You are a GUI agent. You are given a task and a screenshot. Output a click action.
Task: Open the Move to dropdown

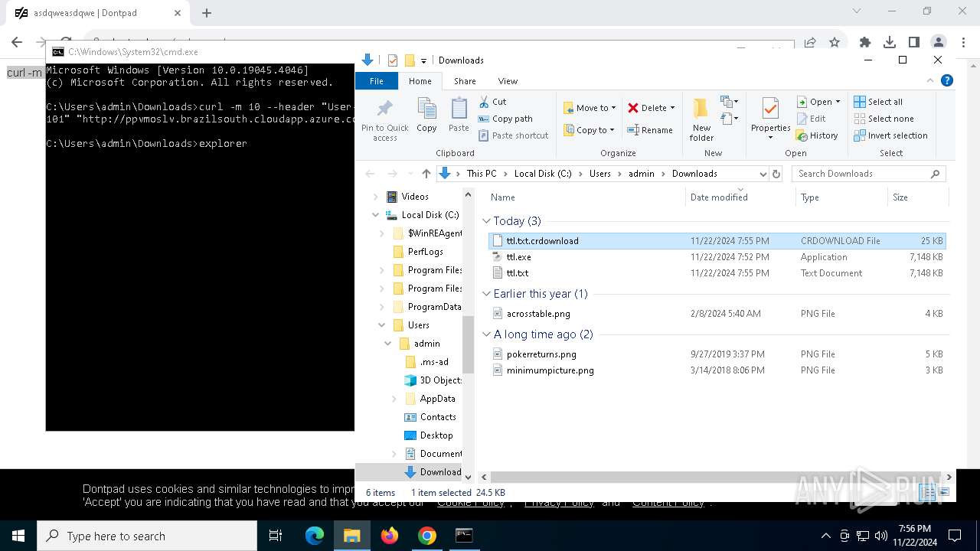[590, 108]
